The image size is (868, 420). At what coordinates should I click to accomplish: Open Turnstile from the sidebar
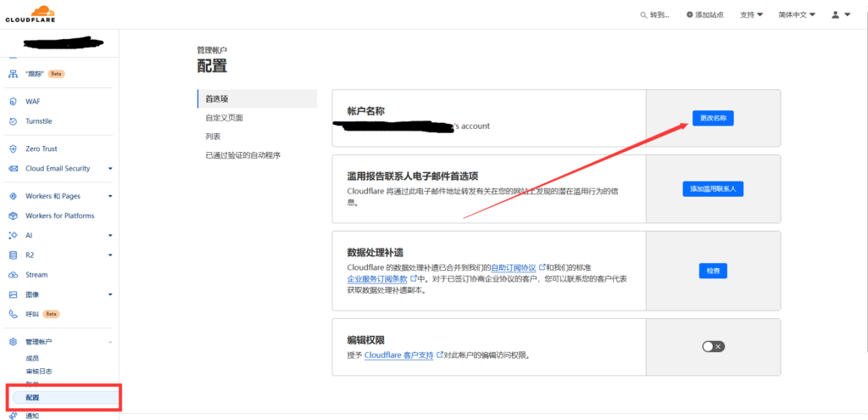39,120
